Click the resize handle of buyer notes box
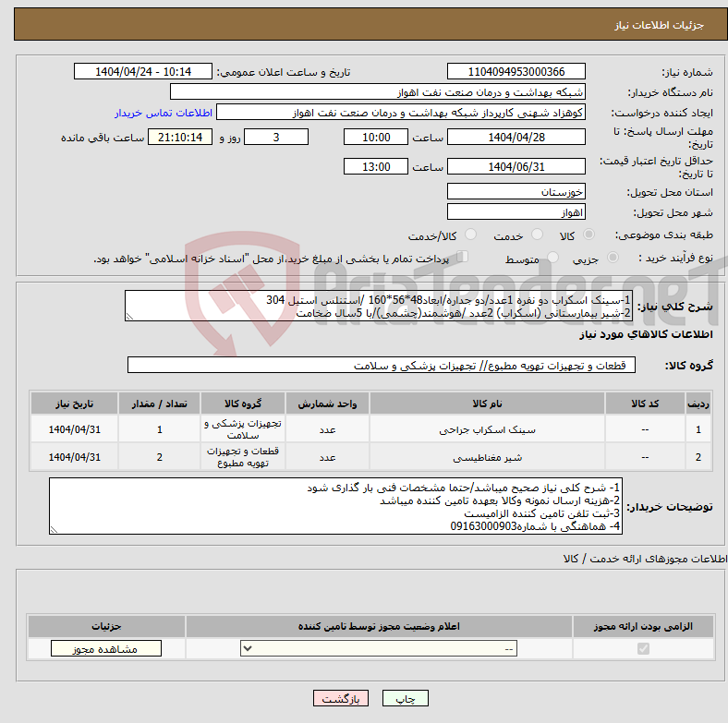 coord(54,529)
